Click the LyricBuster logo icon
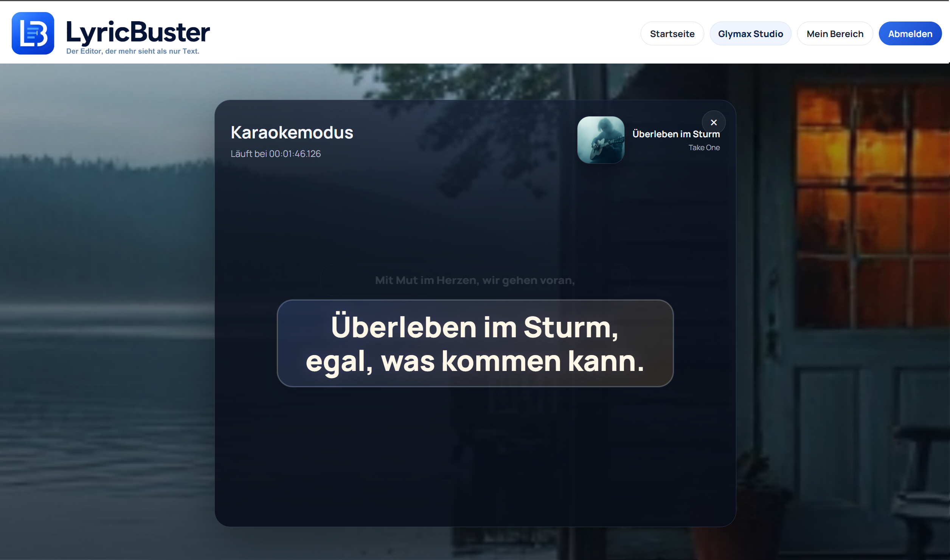Screen dimensions: 950x560 pos(33,33)
